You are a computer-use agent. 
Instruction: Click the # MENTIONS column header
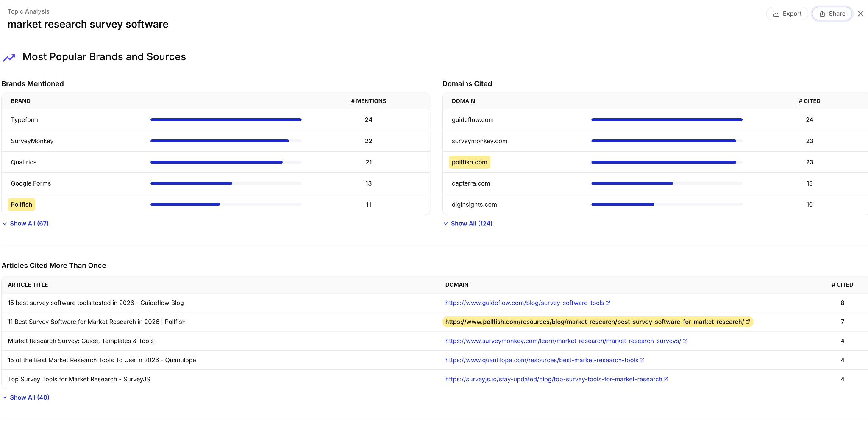368,101
